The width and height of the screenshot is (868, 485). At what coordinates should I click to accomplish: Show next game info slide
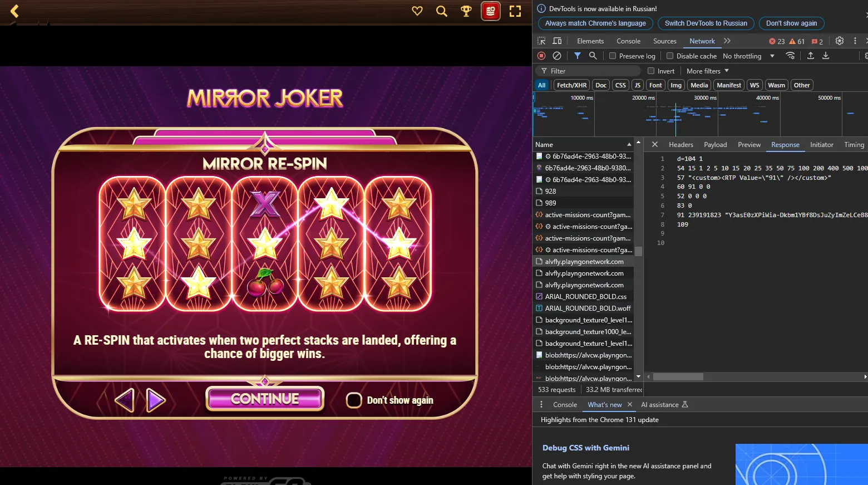coord(156,400)
